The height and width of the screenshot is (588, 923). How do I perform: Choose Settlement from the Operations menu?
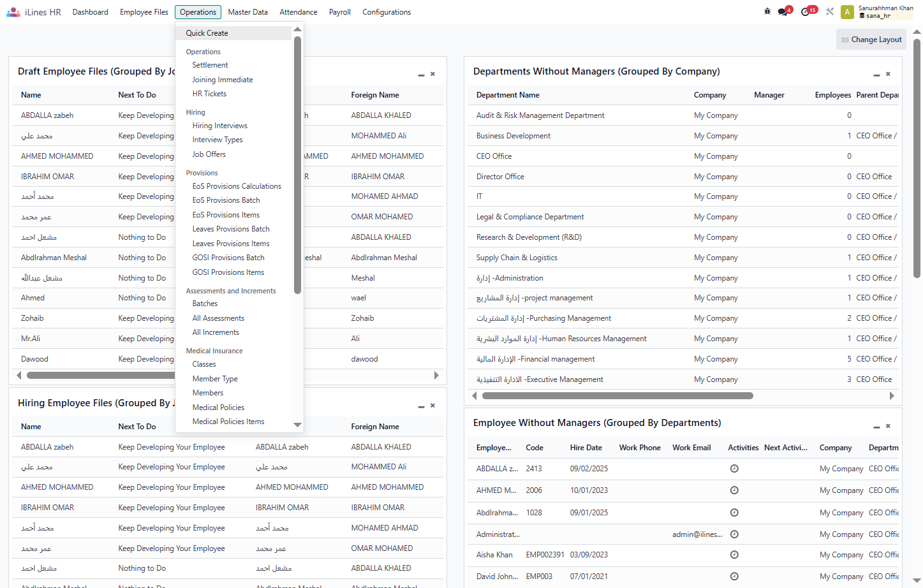233,65
